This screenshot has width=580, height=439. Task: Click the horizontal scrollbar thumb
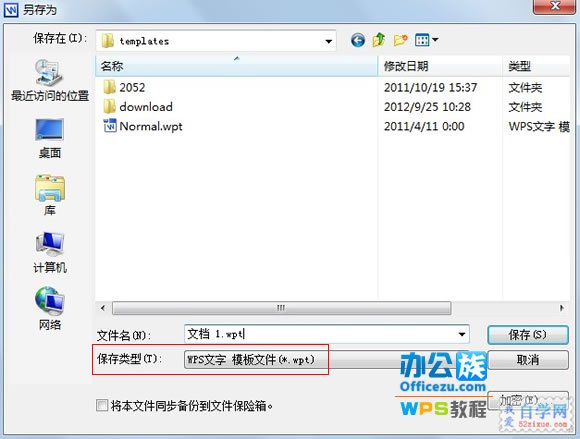tap(281, 308)
